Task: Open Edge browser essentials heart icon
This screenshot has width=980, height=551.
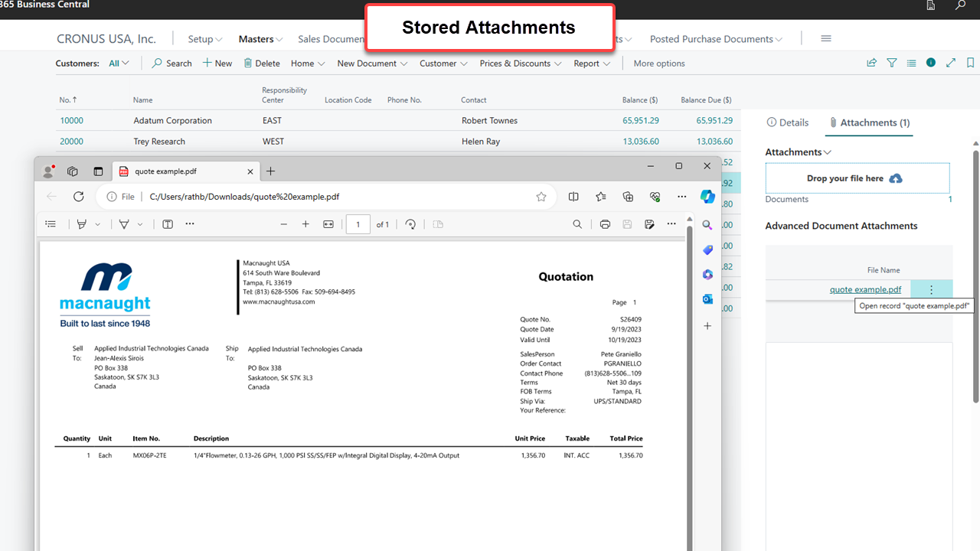Action: pyautogui.click(x=655, y=197)
